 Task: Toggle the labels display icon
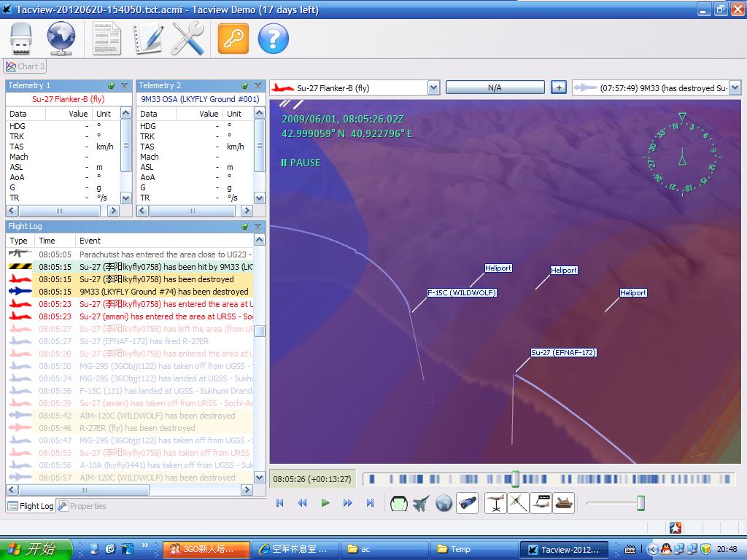tap(541, 503)
